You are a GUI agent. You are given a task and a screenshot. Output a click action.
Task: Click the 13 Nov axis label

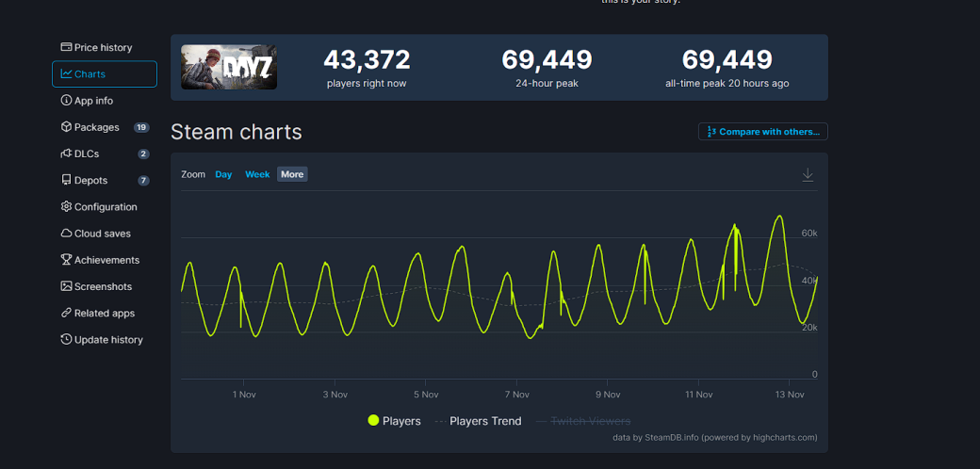point(790,395)
